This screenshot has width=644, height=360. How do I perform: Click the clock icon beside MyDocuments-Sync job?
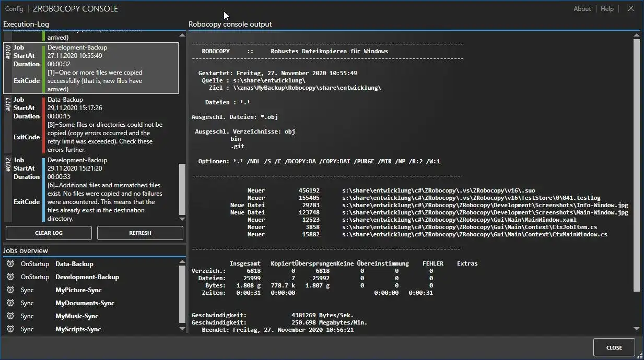coord(10,303)
